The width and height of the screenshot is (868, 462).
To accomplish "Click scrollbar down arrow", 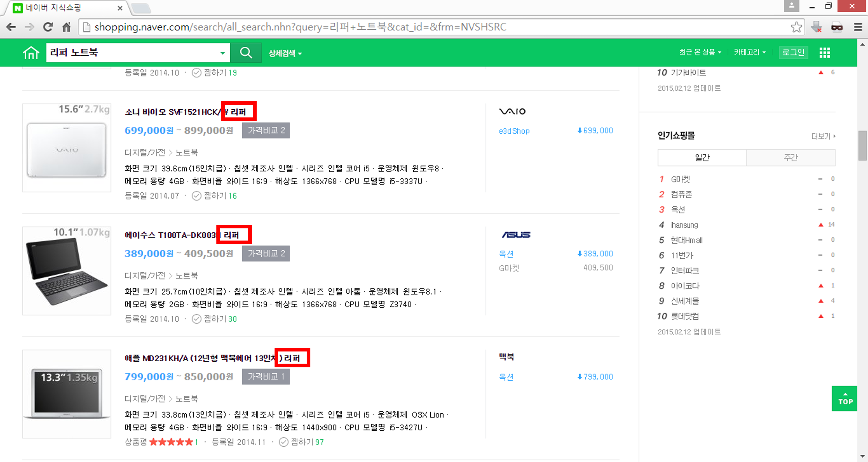I will (x=862, y=456).
